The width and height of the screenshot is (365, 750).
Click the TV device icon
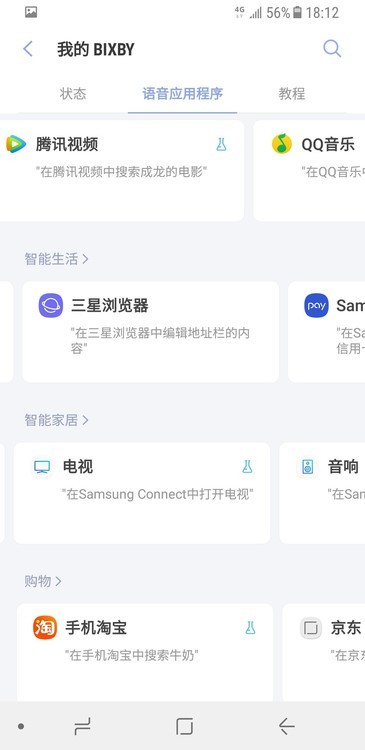42,466
